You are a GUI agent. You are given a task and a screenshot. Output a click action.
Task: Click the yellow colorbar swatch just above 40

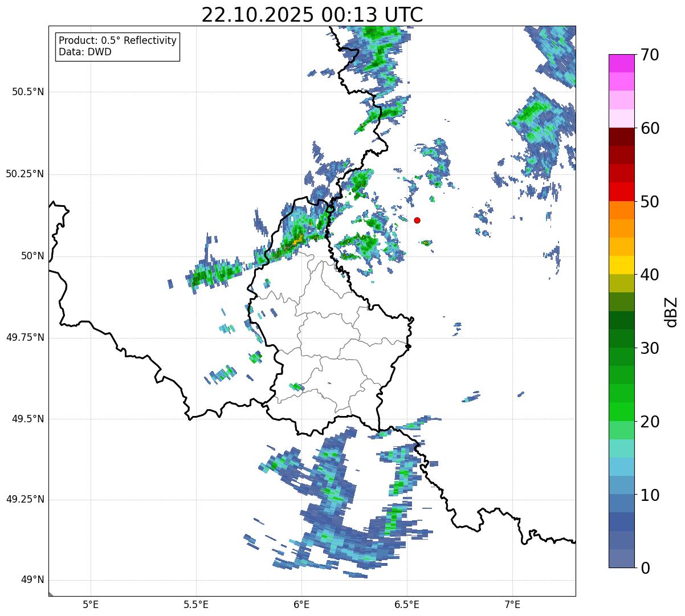[621, 265]
